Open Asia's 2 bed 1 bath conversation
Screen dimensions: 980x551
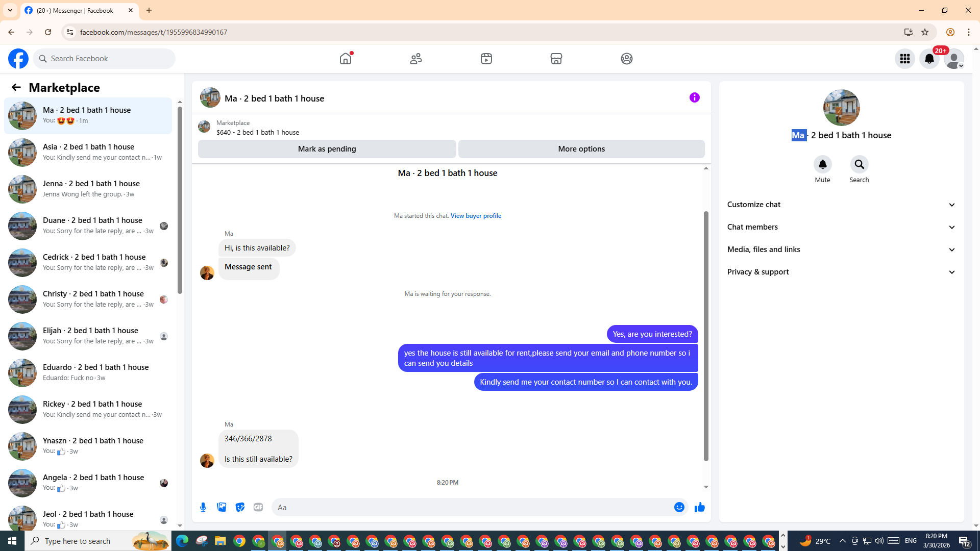[88, 152]
